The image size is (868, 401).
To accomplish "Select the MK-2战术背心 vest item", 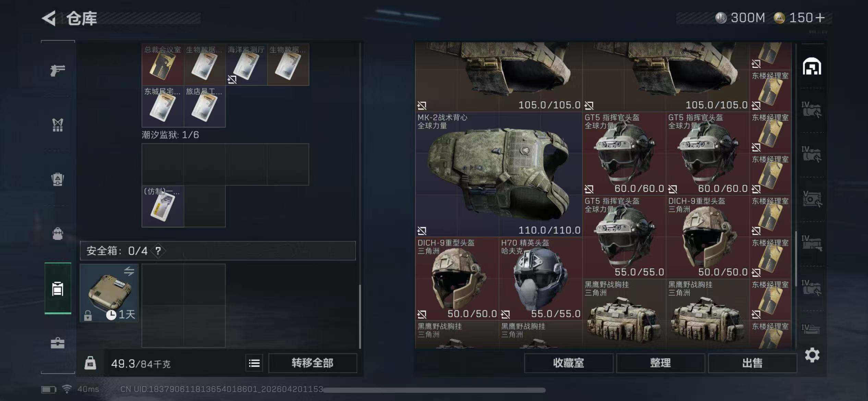I will [498, 174].
